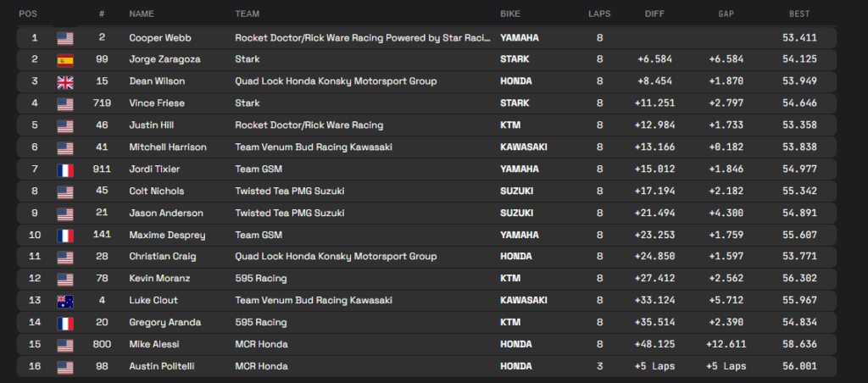Click the TEAM column header

[247, 14]
